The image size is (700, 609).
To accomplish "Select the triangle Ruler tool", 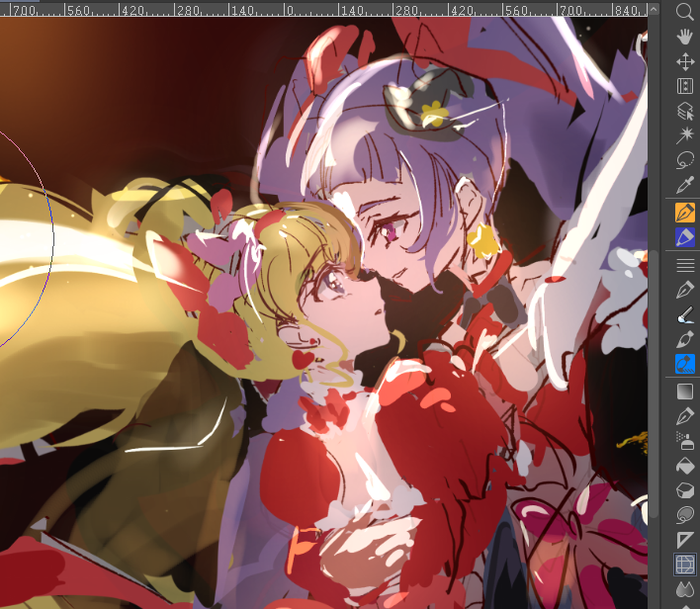I will (685, 540).
